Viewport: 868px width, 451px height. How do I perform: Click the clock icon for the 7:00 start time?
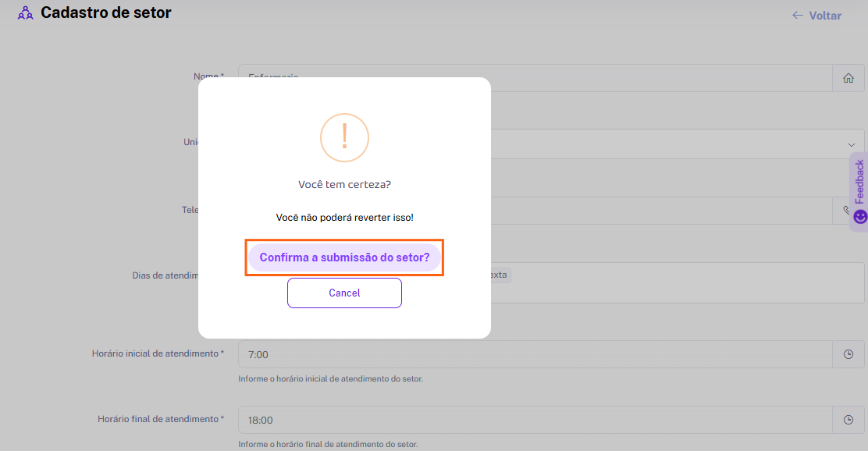[848, 354]
